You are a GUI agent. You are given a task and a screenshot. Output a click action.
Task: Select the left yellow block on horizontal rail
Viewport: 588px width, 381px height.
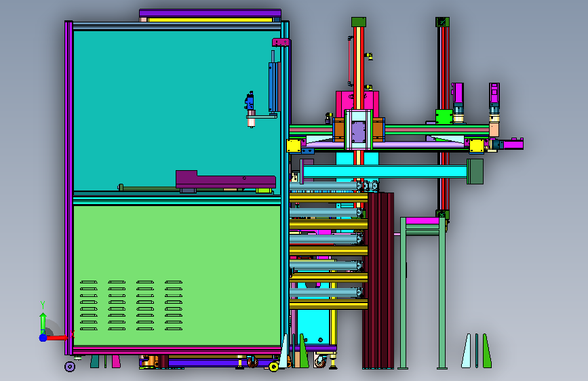[294, 146]
